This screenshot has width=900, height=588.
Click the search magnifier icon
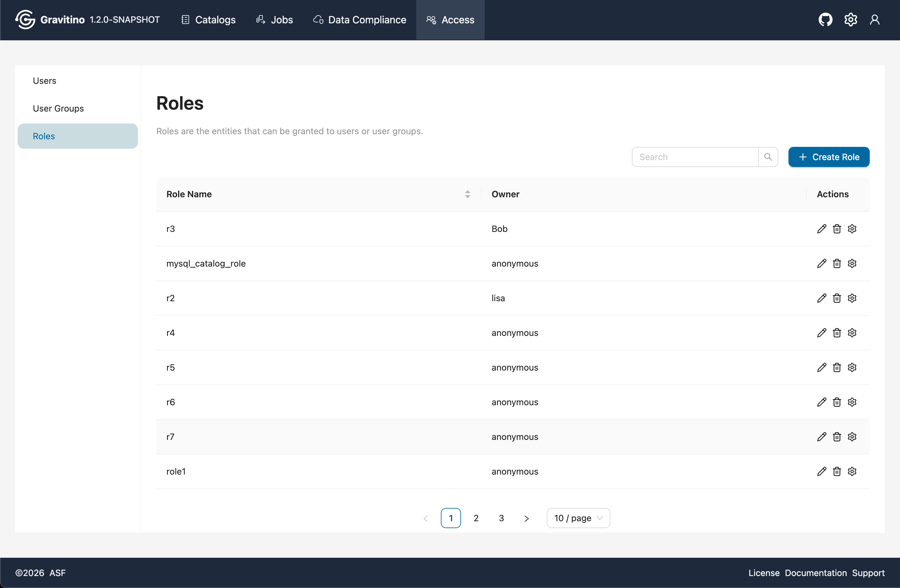click(768, 157)
